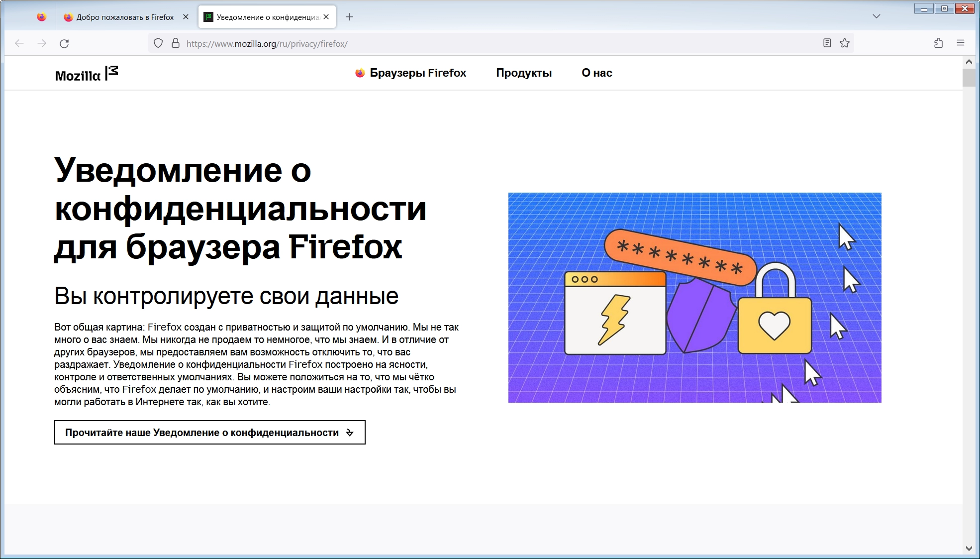Click the tracking protection shield icon
This screenshot has width=980, height=559.
tap(158, 43)
